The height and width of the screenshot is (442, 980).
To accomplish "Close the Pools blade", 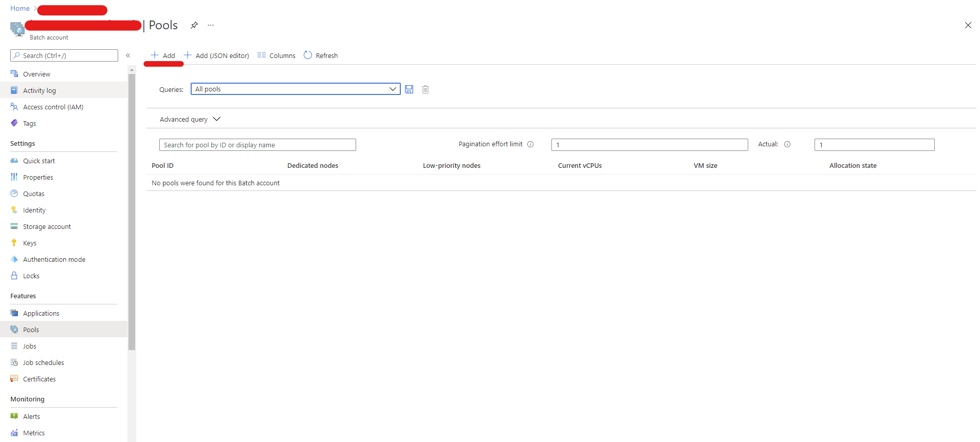I will point(968,25).
